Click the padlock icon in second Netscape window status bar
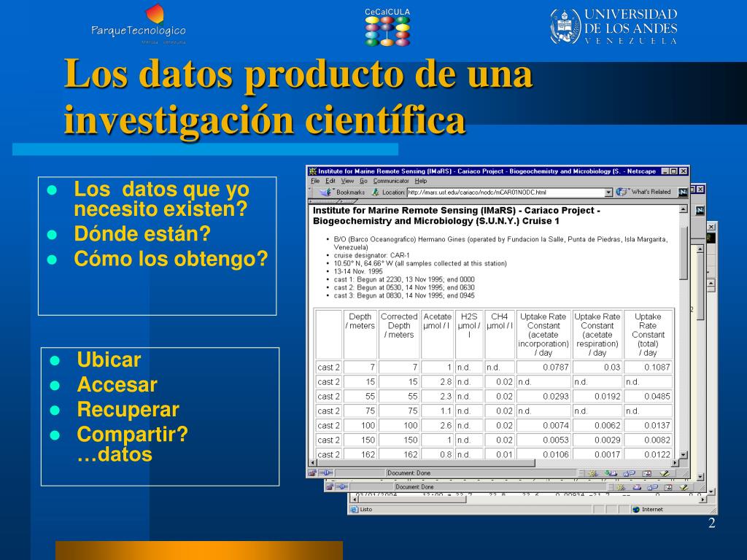 [x=330, y=487]
